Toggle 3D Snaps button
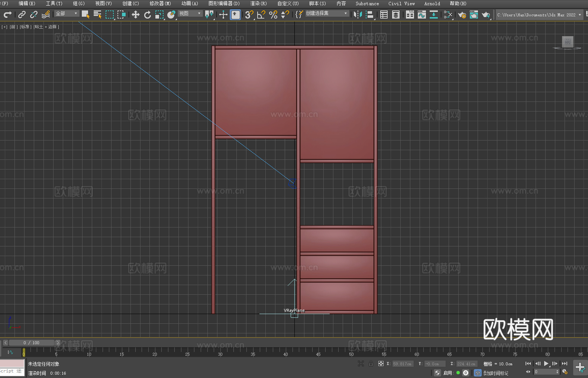588x378 pixels. pyautogui.click(x=249, y=14)
